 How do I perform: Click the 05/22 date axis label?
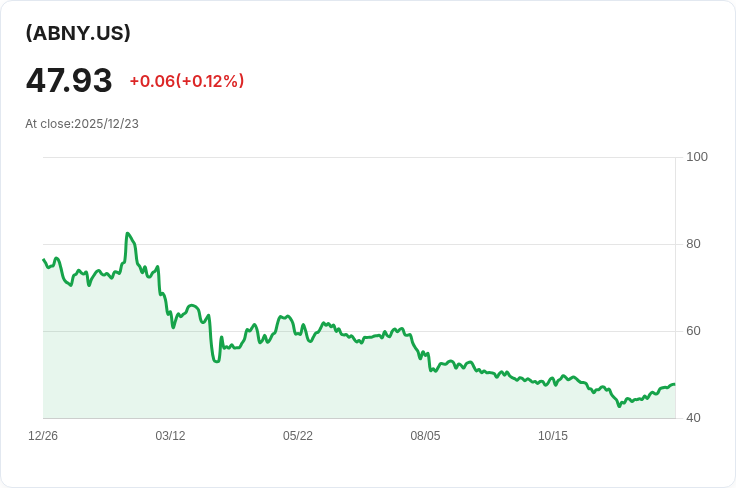(298, 435)
